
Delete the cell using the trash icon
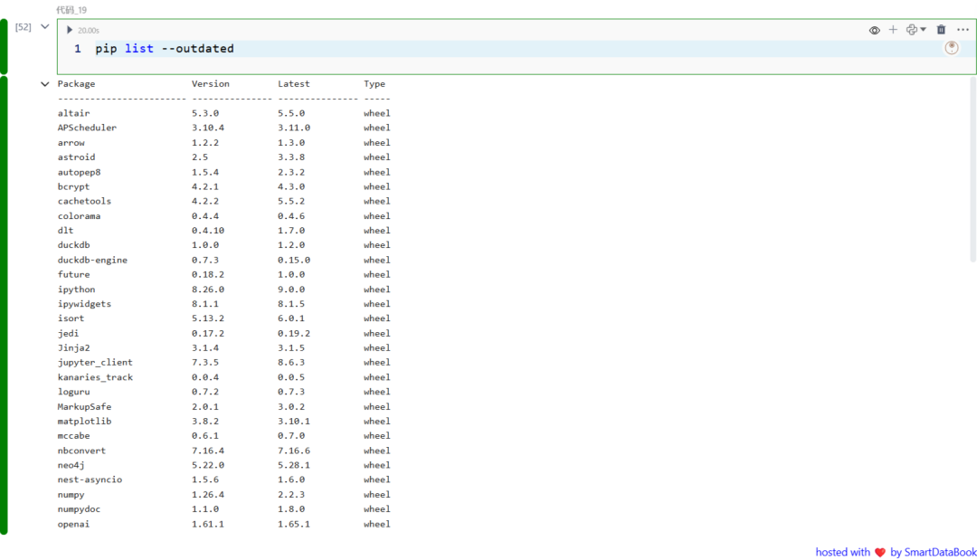(941, 29)
